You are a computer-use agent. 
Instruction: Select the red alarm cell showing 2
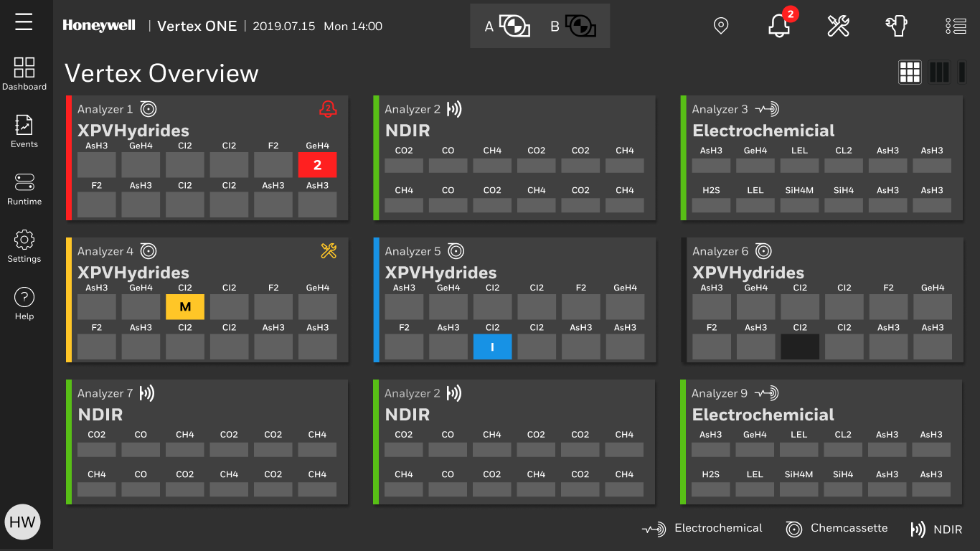(317, 165)
